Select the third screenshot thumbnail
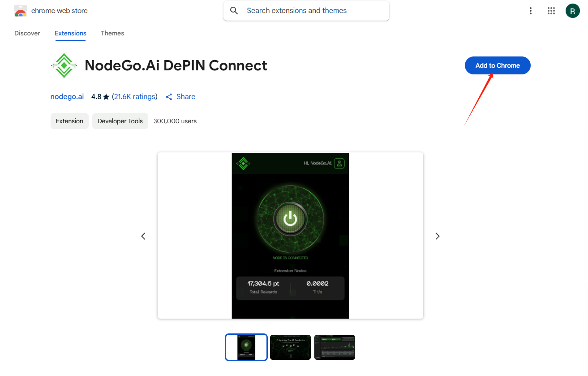Viewport: 588px width, 376px height. [335, 347]
